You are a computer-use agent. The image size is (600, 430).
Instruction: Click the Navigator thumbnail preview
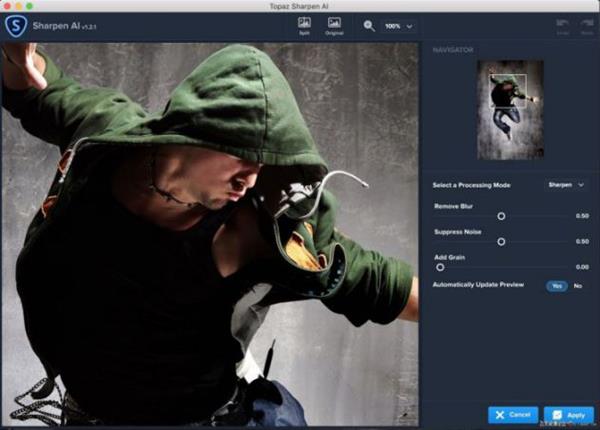[x=510, y=110]
